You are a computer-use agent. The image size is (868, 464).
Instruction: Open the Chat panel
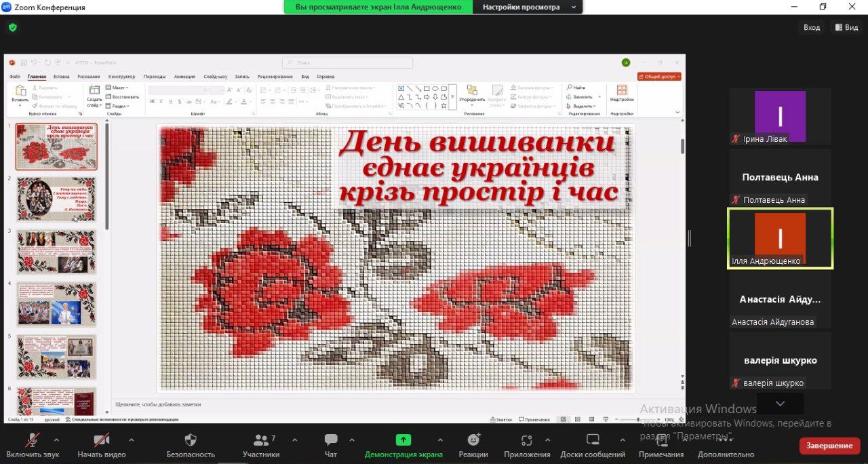[x=331, y=440]
